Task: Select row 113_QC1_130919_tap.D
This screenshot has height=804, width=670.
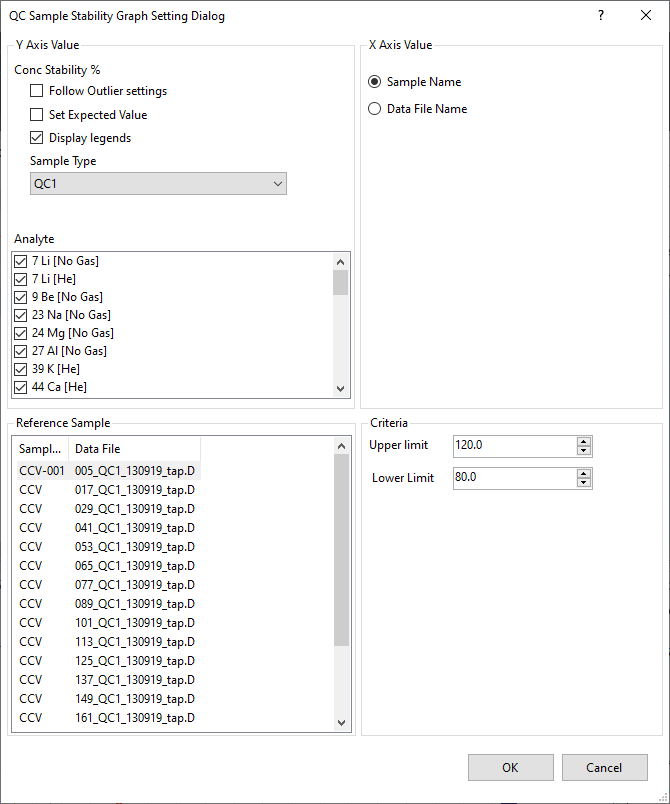Action: click(107, 641)
